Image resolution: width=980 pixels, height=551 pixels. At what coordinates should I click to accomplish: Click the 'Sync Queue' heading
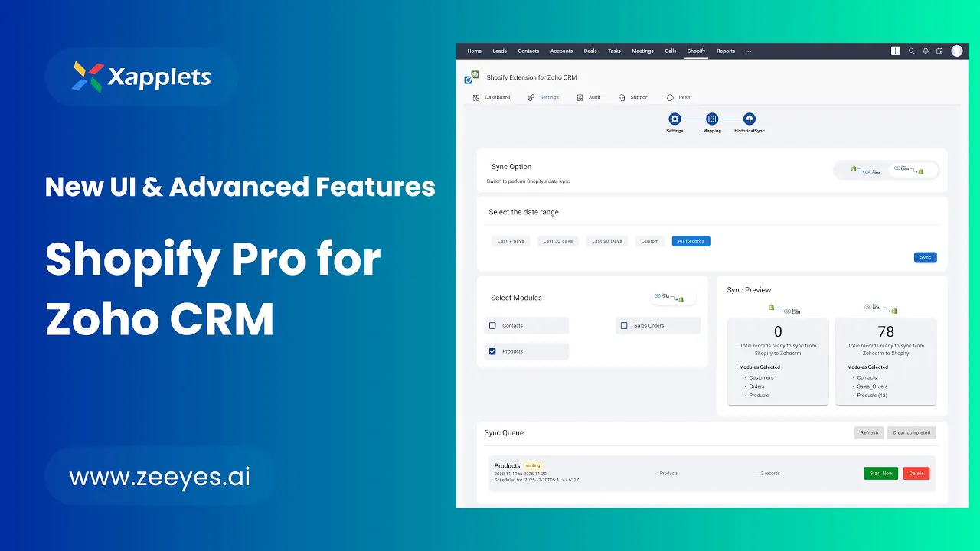[504, 433]
